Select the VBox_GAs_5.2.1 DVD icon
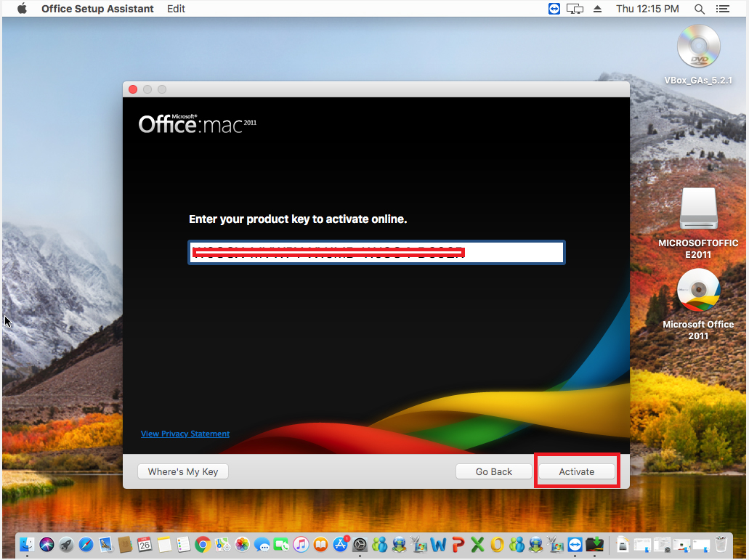 coord(698,46)
